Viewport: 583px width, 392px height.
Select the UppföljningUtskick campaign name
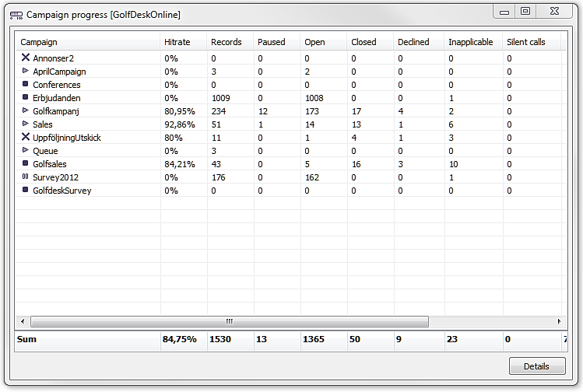[67, 138]
